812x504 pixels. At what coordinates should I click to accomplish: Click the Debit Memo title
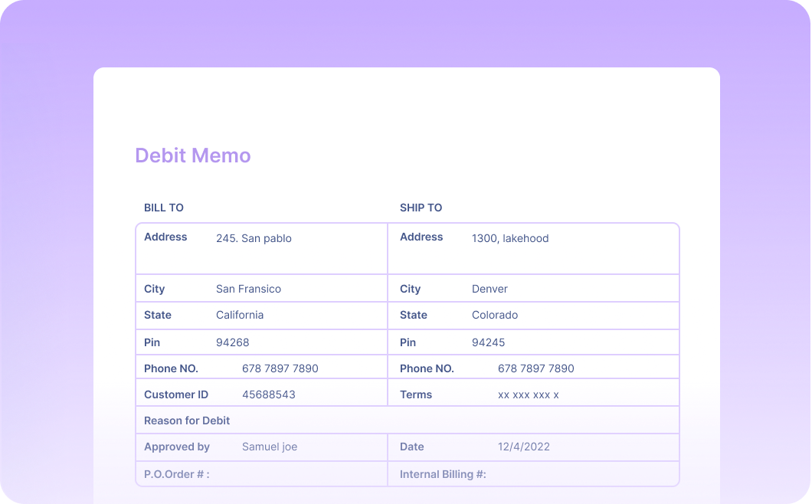pyautogui.click(x=193, y=155)
